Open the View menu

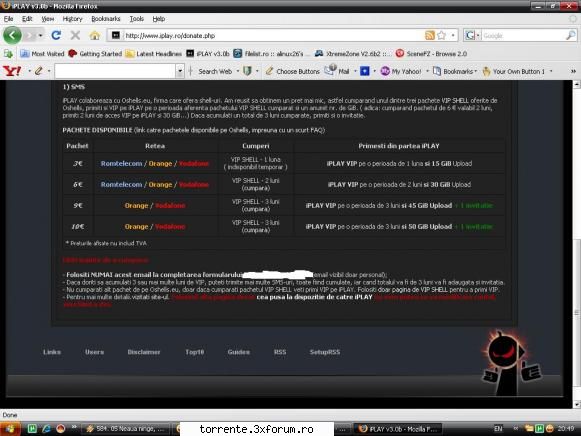coord(48,19)
